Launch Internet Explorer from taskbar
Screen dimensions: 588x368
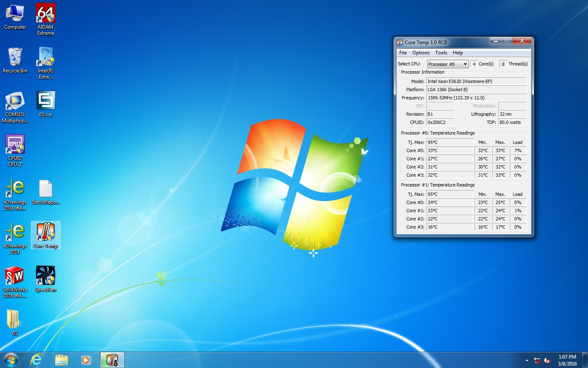(36, 360)
